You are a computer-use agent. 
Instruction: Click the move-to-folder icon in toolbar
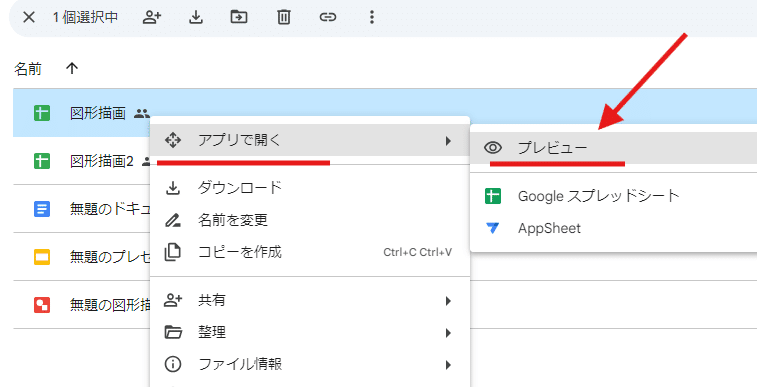[239, 17]
